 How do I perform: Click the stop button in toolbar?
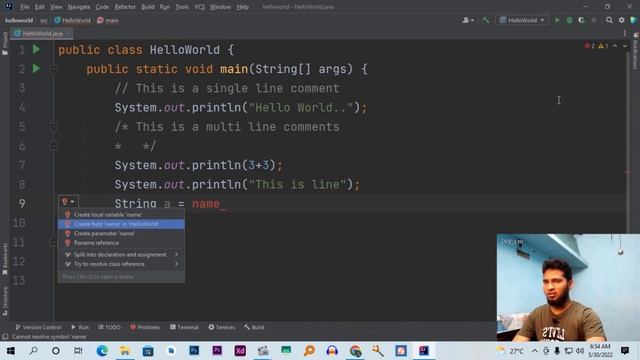pyautogui.click(x=594, y=20)
